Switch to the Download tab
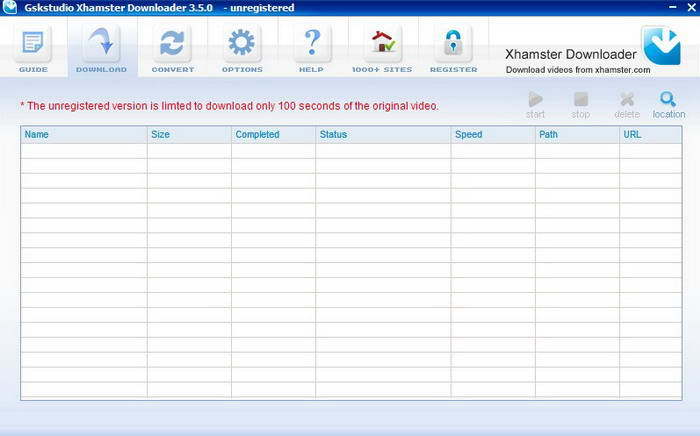 [x=102, y=49]
